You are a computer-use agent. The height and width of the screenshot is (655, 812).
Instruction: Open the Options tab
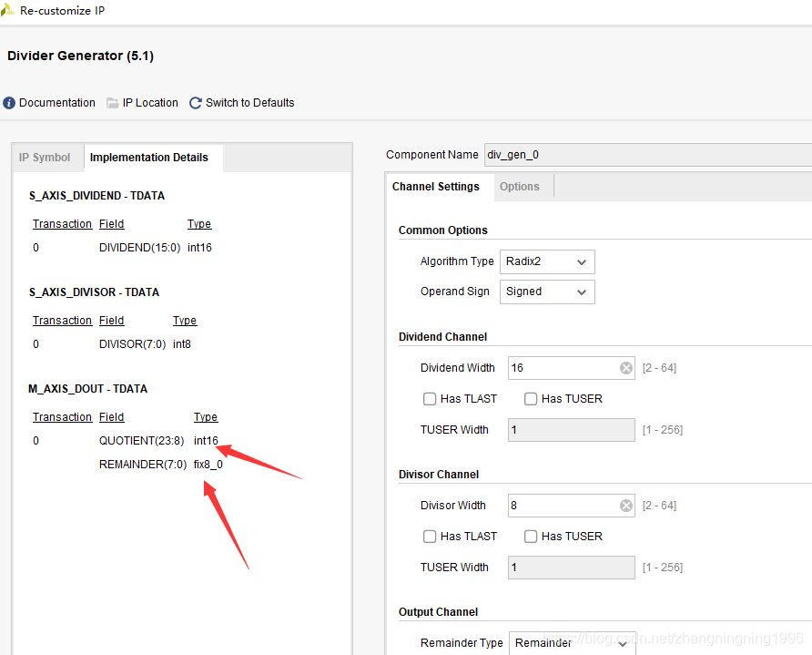click(x=520, y=187)
